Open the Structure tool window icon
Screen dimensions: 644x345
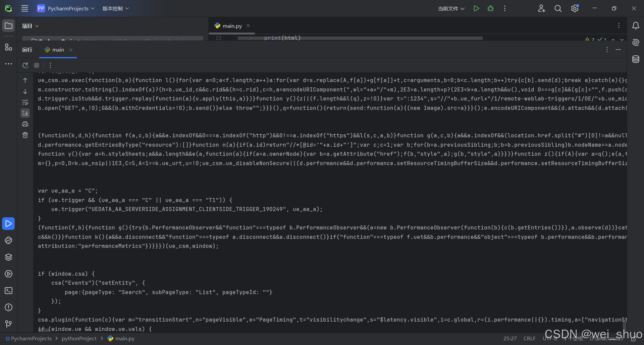8,47
